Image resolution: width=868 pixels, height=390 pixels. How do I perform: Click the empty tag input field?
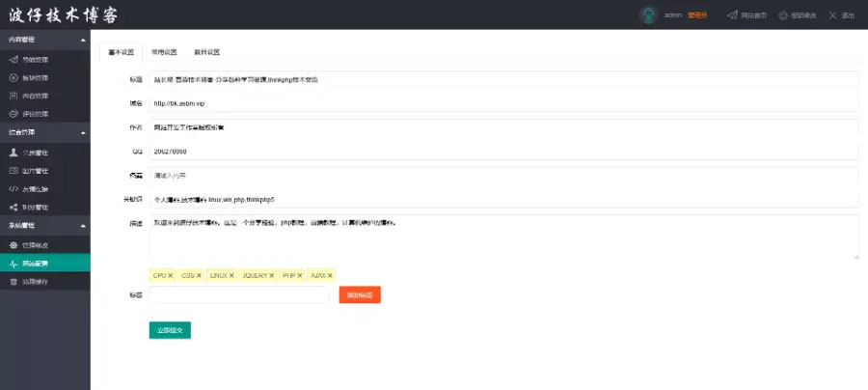click(x=239, y=294)
